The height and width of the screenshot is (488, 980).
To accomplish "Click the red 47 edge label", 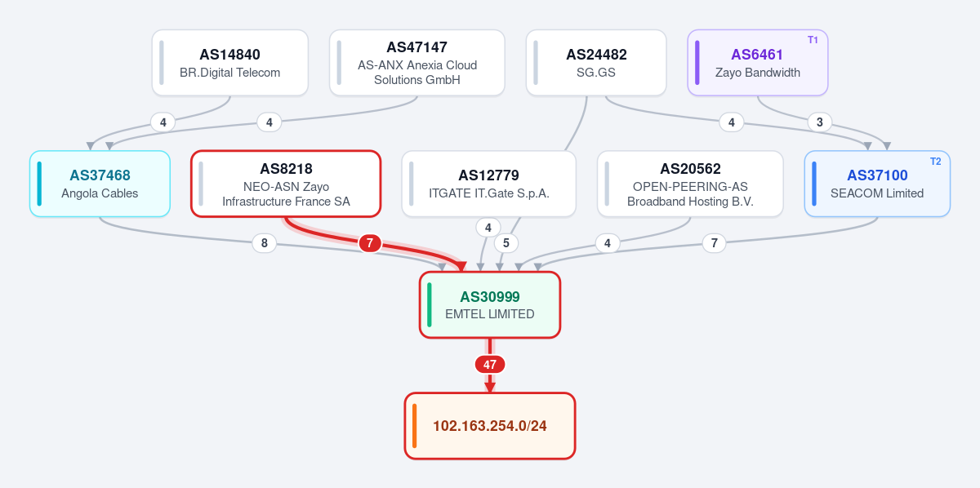I will (490, 365).
